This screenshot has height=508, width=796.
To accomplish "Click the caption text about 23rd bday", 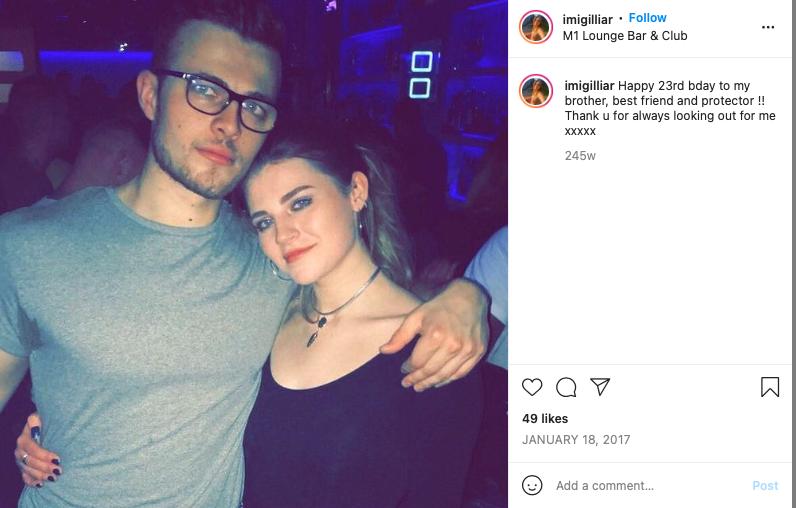I will point(670,108).
